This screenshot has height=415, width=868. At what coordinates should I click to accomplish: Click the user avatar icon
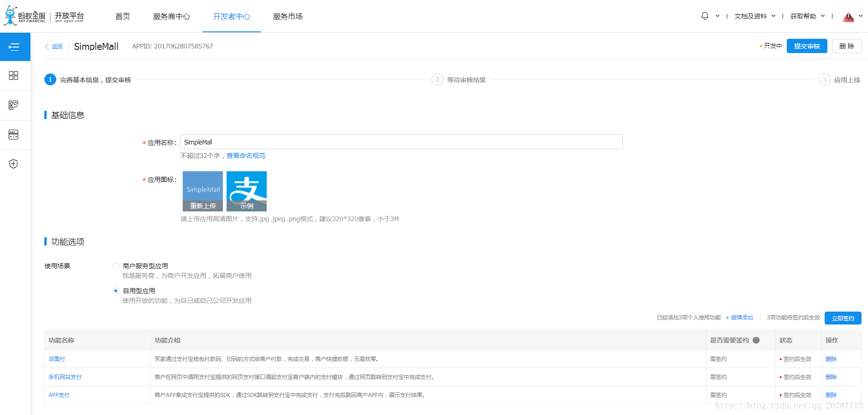[x=848, y=17]
